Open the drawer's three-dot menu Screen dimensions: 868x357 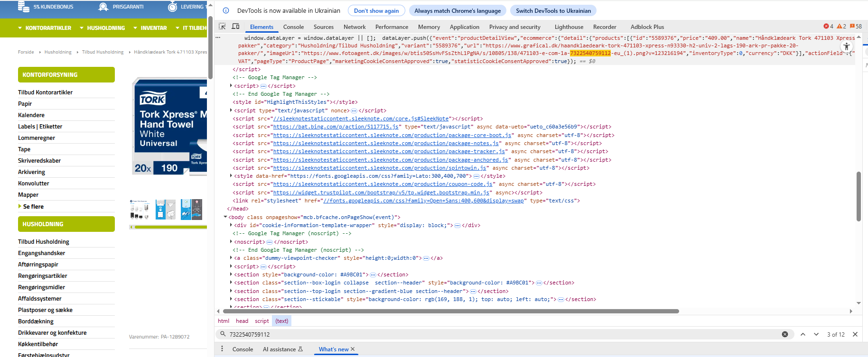[222, 349]
